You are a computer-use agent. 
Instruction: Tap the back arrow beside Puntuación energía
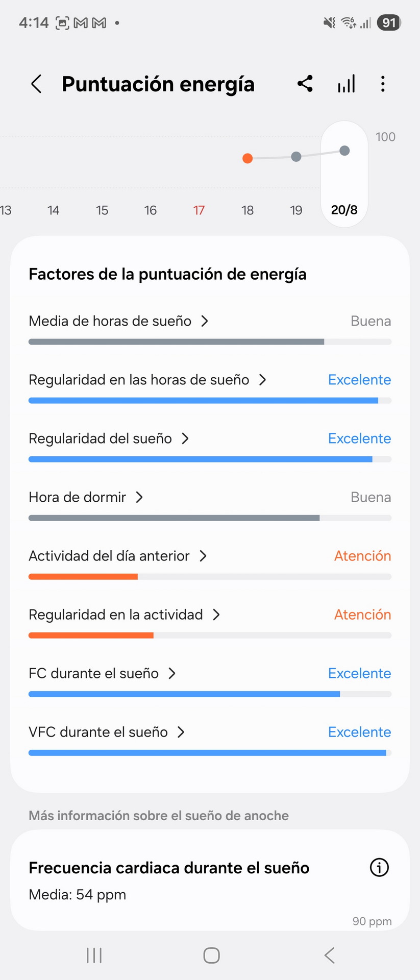click(36, 84)
